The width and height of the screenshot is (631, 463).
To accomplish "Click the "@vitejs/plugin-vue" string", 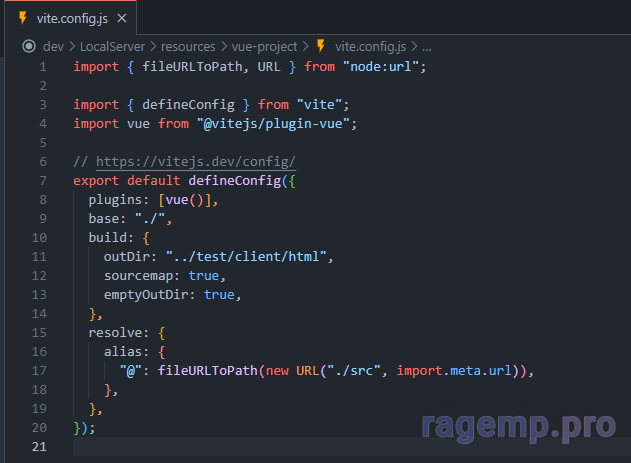I will pos(273,124).
